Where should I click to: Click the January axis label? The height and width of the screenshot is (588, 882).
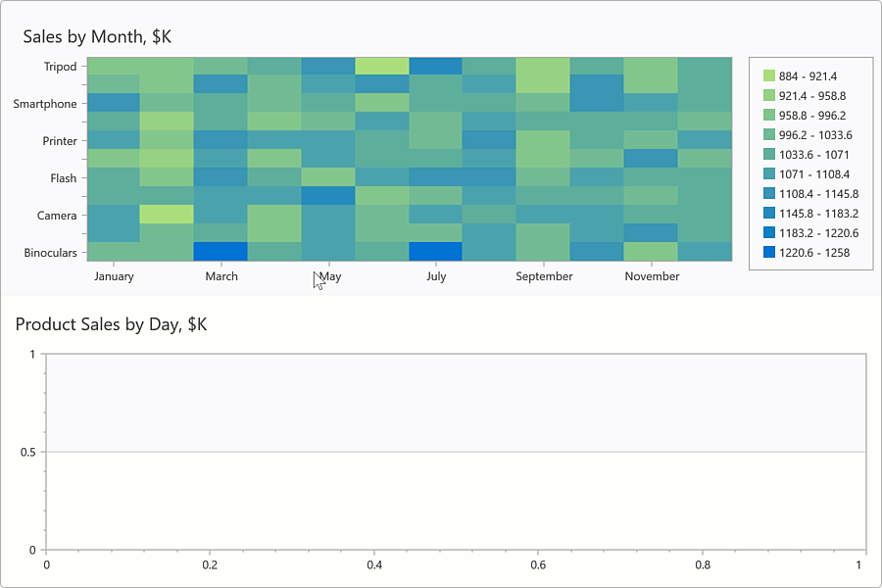[x=114, y=276]
